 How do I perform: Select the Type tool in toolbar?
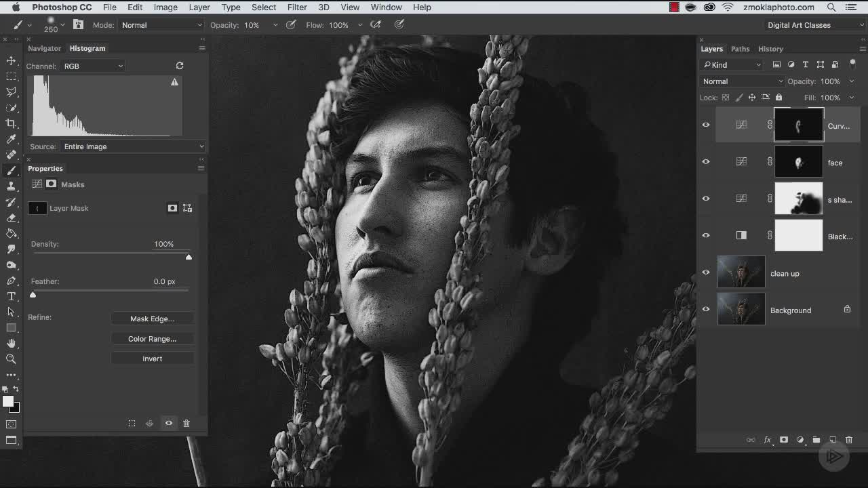[11, 296]
